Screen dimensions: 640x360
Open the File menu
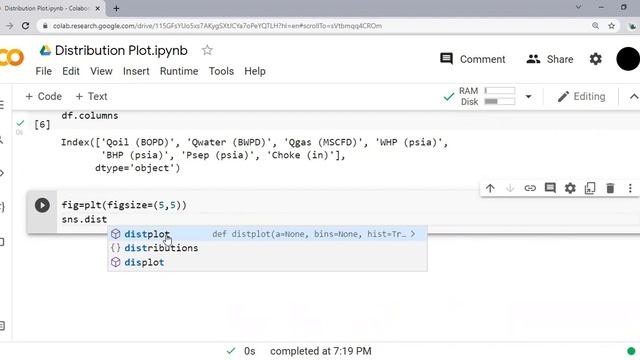pyautogui.click(x=44, y=71)
